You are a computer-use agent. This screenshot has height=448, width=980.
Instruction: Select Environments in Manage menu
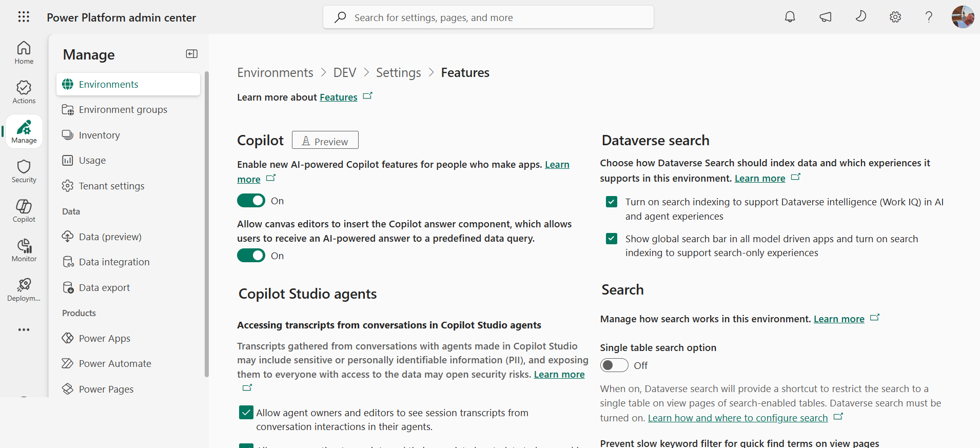click(x=128, y=84)
